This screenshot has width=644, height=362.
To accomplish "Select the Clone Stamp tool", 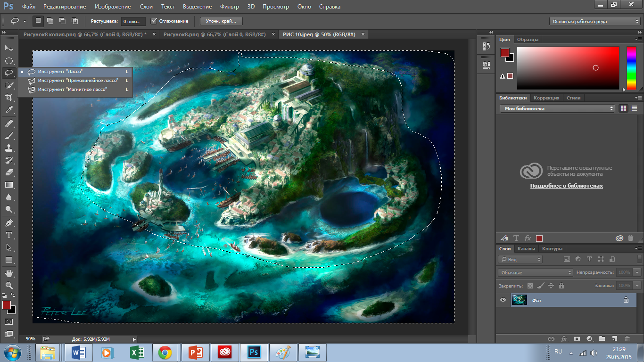I will click(8, 148).
